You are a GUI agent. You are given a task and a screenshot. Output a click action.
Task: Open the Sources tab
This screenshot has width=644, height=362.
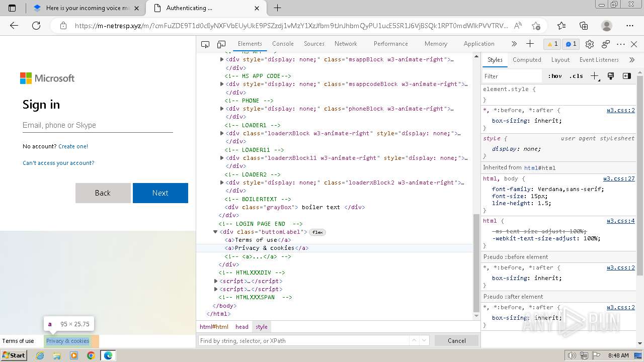[x=314, y=44]
